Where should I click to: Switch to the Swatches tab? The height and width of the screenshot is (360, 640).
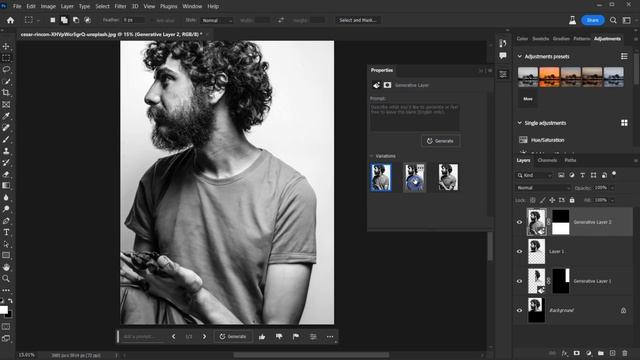click(540, 39)
